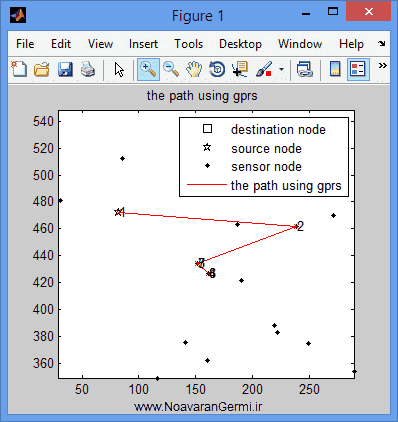Click the star marker in legend
This screenshot has height=422, width=398.
pyautogui.click(x=207, y=147)
